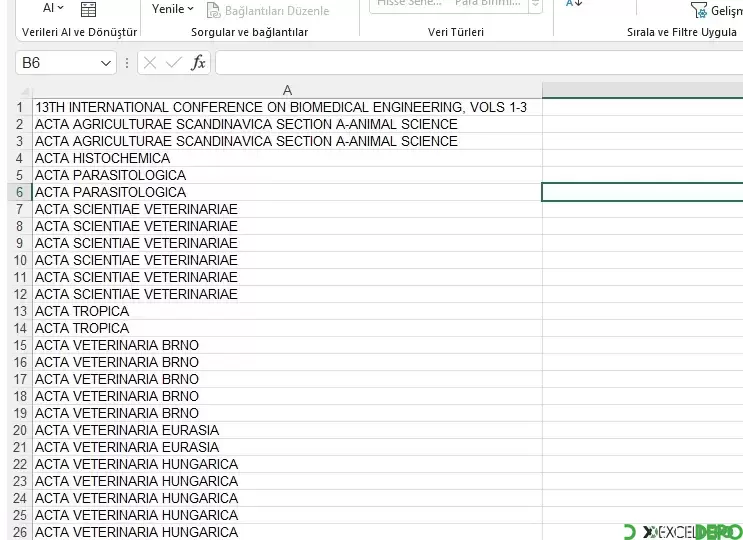Image resolution: width=743 pixels, height=540 pixels.
Task: Expand the Veri Türleri gallery arrow
Action: [535, 5]
